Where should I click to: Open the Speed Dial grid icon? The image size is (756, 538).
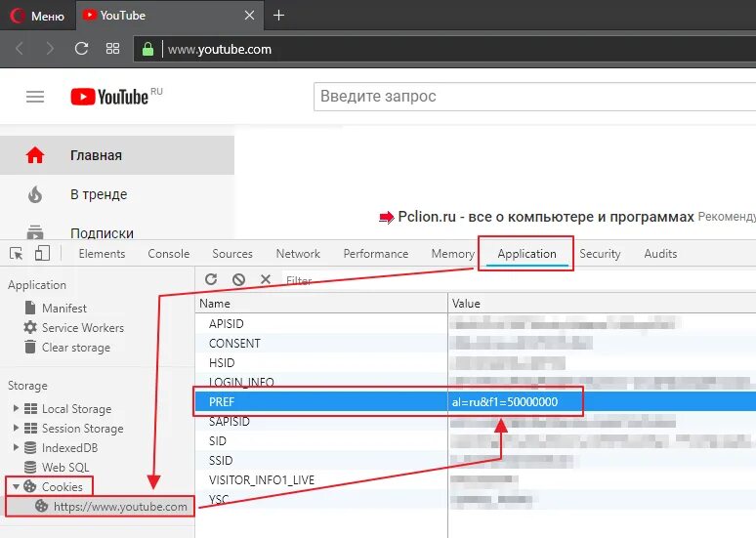(112, 49)
